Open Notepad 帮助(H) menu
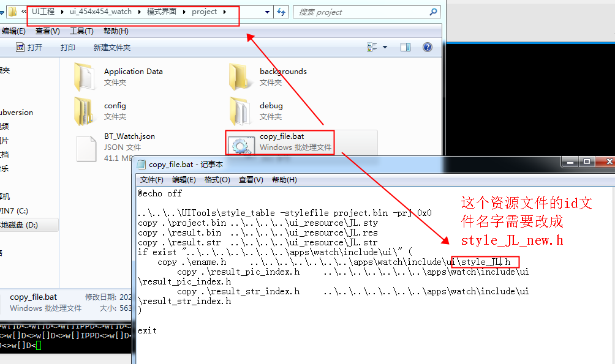 pyautogui.click(x=284, y=180)
